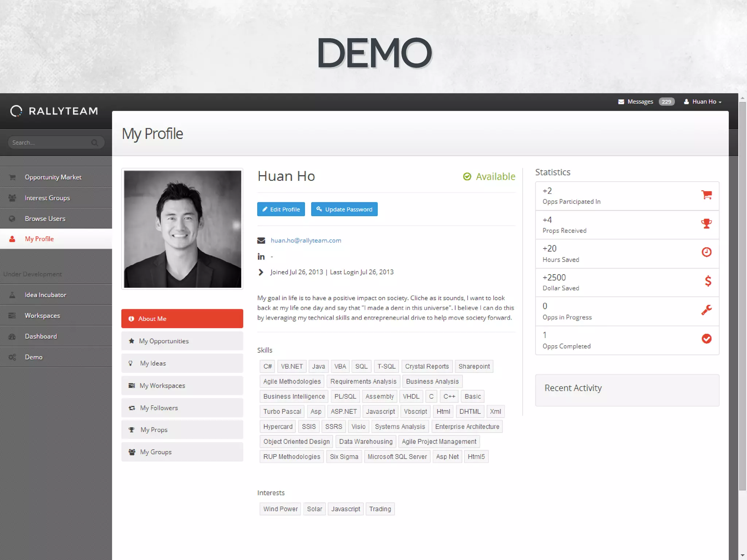This screenshot has height=560, width=747.
Task: Click the dollar sign icon in Statistics
Action: coord(708,281)
